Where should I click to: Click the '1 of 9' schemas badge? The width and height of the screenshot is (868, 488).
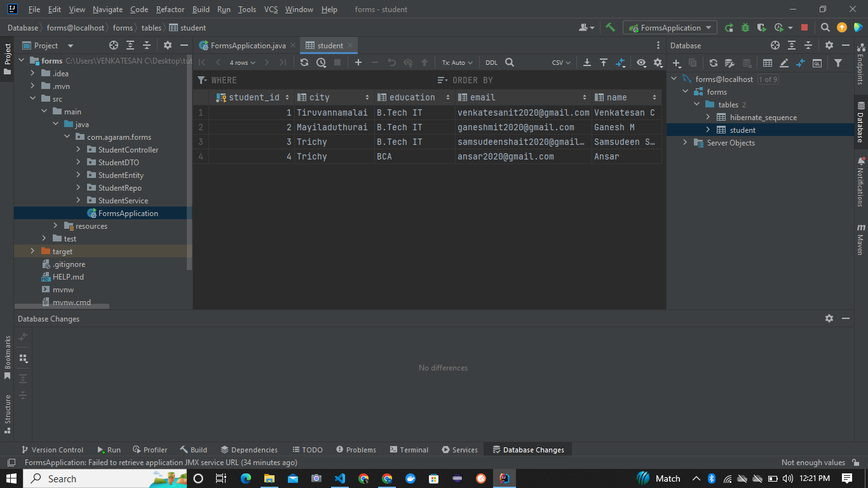[768, 79]
